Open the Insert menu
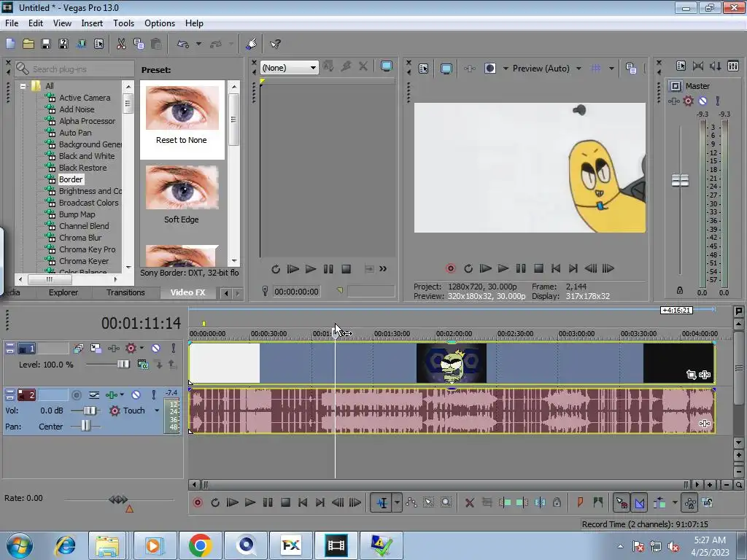 (x=92, y=23)
